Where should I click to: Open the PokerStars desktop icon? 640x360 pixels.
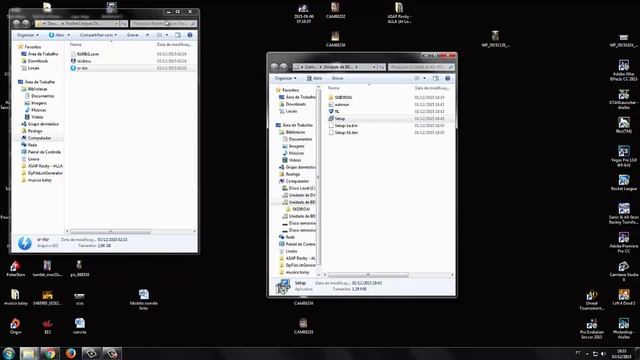click(16, 269)
